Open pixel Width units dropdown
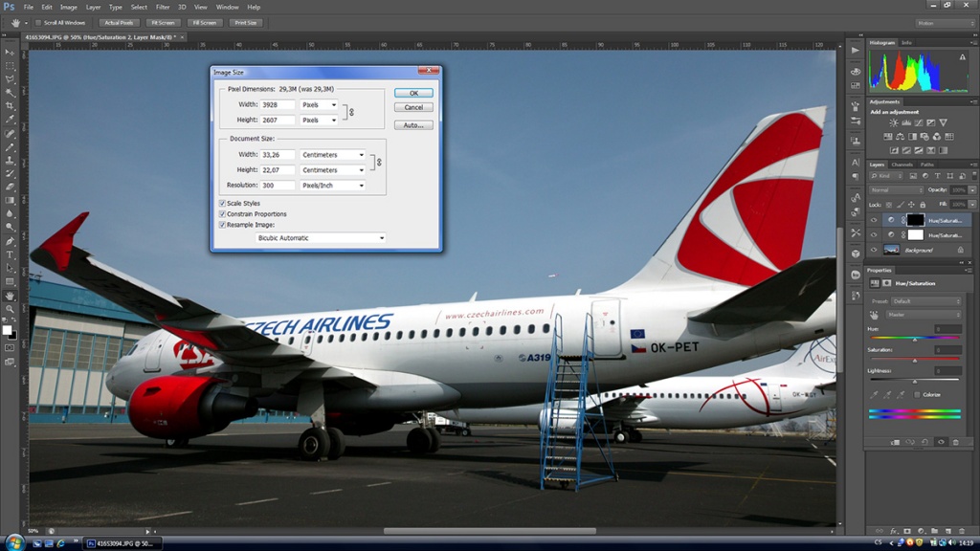The height and width of the screenshot is (551, 980). pos(319,105)
